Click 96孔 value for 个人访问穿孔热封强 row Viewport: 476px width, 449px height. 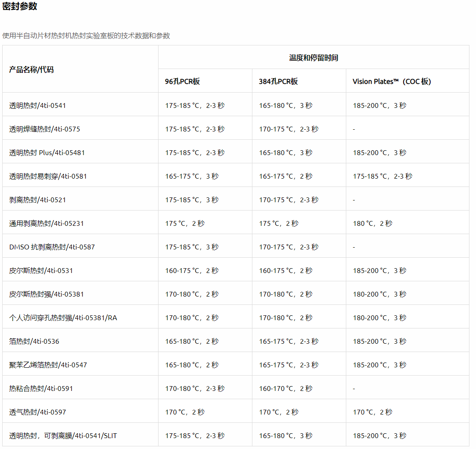click(192, 318)
